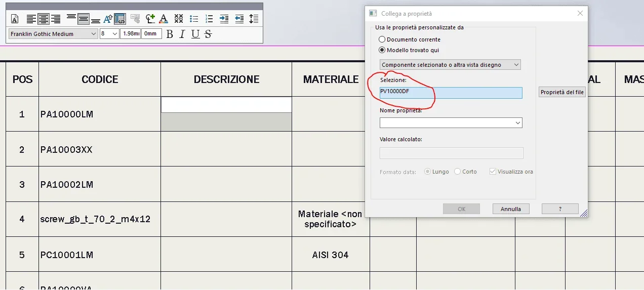The image size is (644, 290).
Task: Align text left in formatting toolbar
Action: click(31, 19)
